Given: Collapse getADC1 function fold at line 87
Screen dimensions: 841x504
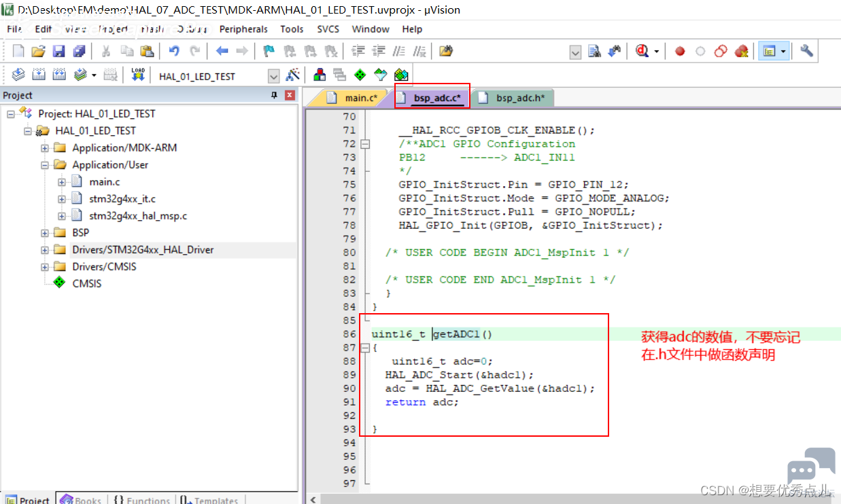Looking at the screenshot, I should coord(365,348).
